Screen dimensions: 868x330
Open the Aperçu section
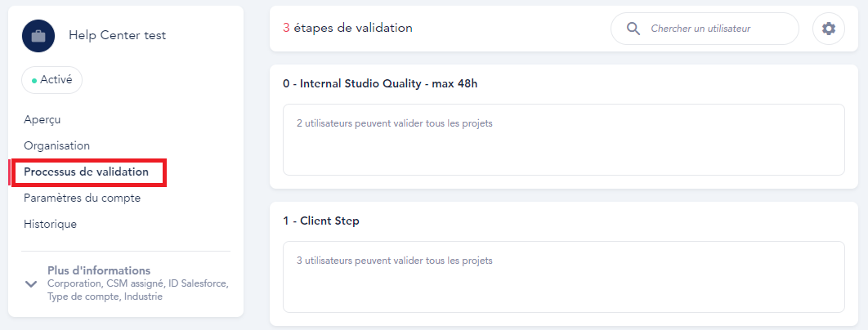(43, 120)
